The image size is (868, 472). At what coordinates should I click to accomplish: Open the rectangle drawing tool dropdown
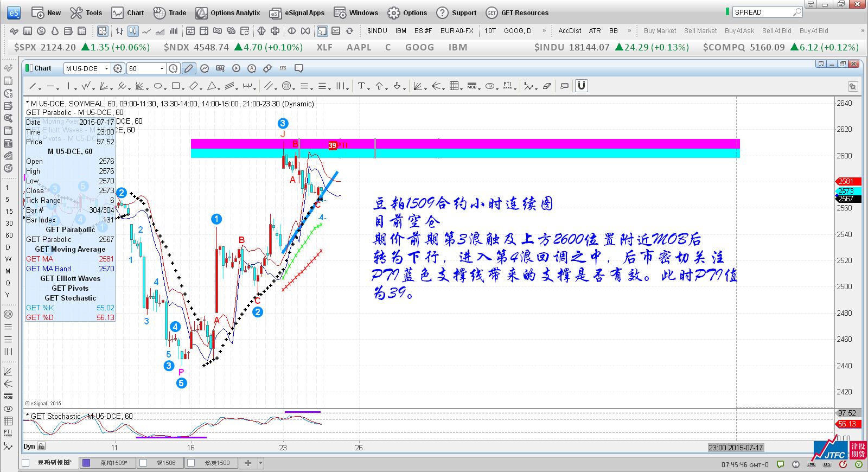point(178,86)
